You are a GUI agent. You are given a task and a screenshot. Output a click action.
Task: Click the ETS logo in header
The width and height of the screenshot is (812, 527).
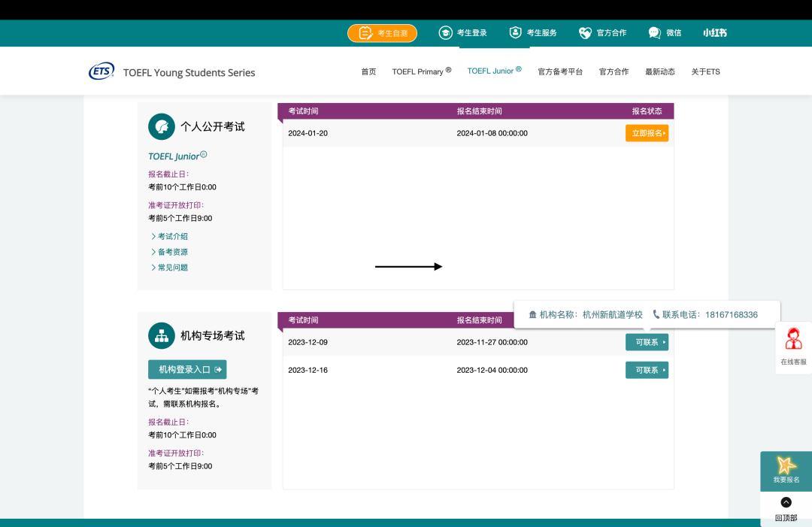coord(101,71)
